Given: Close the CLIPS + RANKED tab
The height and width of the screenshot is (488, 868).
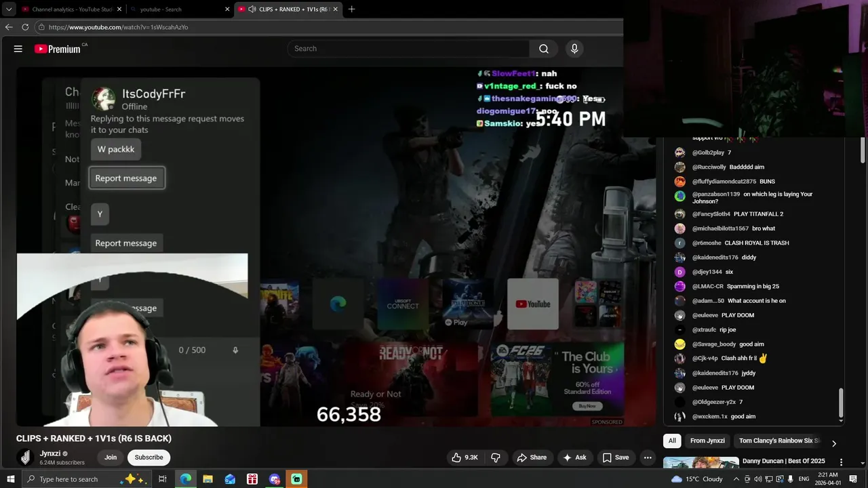Looking at the screenshot, I should pos(335,9).
